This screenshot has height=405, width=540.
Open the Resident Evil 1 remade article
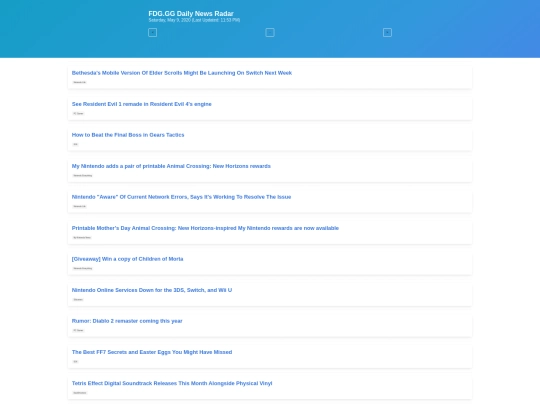point(142,104)
